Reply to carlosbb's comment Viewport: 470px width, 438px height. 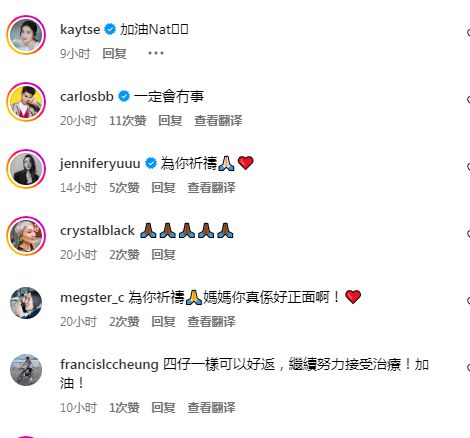[170, 121]
